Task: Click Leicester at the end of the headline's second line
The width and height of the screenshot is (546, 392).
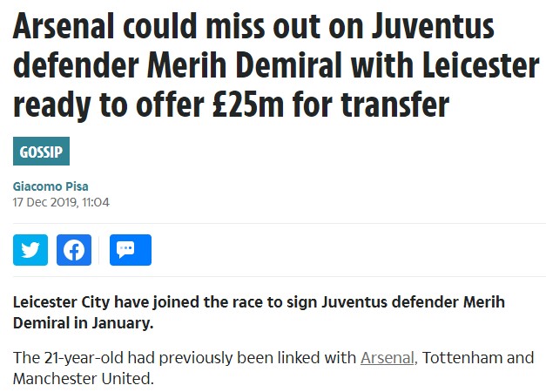Action: tap(482, 65)
